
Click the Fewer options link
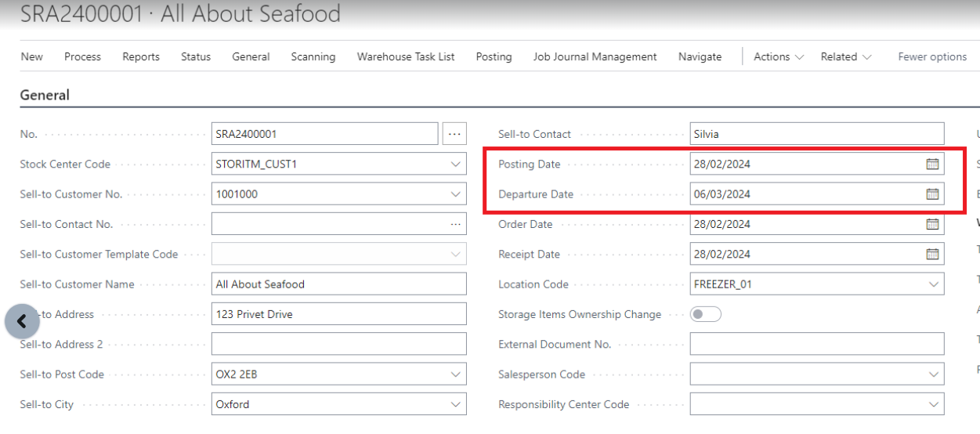[x=932, y=56]
